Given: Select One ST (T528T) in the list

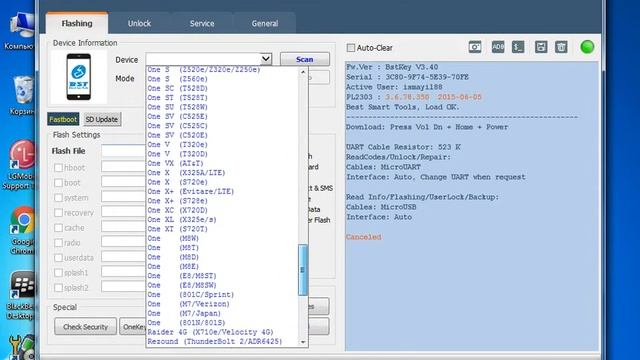Looking at the screenshot, I should click(x=222, y=98).
